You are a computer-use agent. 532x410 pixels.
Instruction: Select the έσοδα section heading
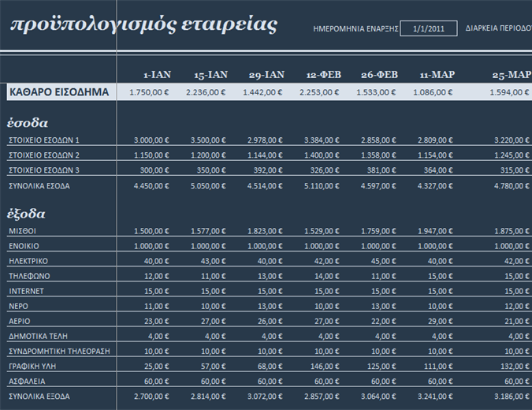pos(28,123)
